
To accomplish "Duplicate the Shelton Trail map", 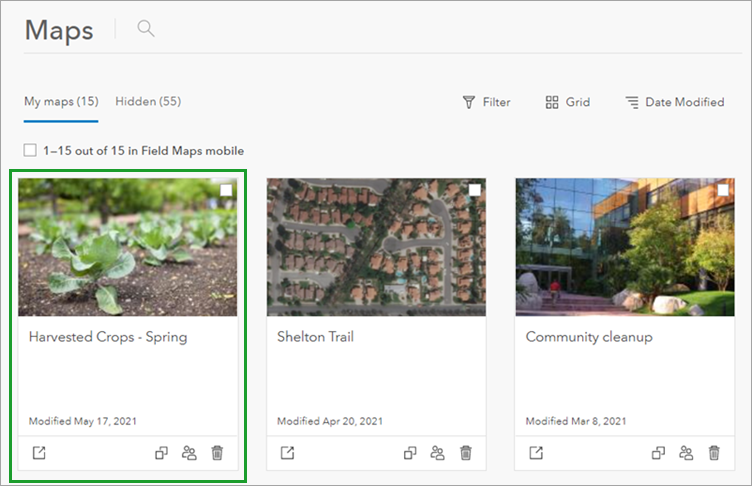I will point(410,452).
